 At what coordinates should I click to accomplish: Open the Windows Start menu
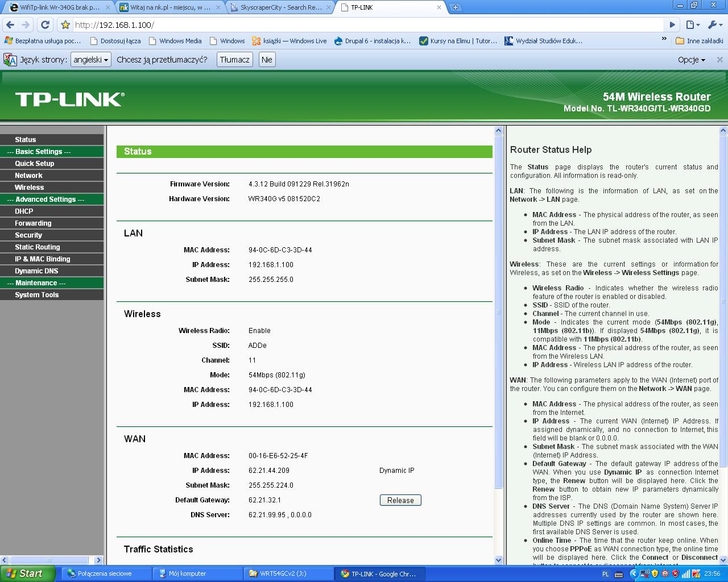point(28,573)
